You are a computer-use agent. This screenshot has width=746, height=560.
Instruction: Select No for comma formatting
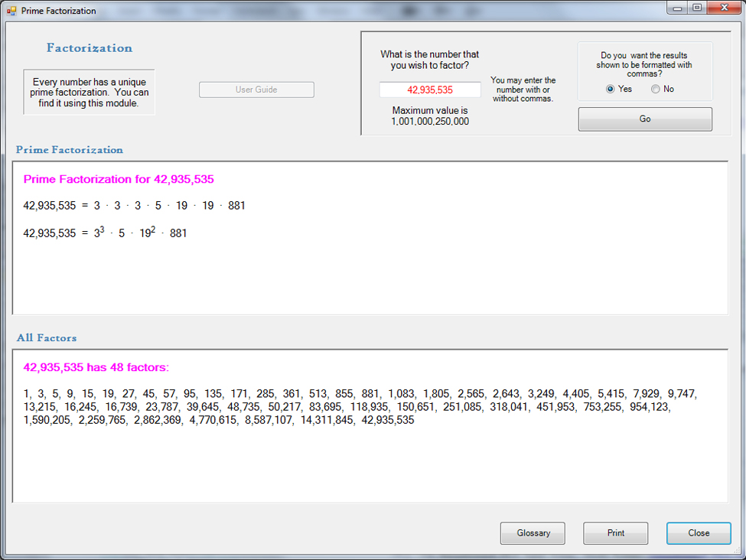click(656, 89)
